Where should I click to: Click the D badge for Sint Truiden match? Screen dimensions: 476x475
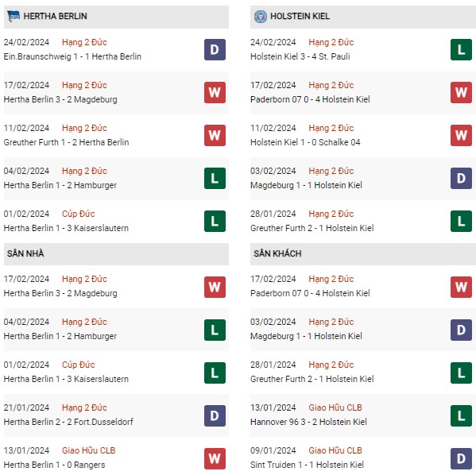461,458
